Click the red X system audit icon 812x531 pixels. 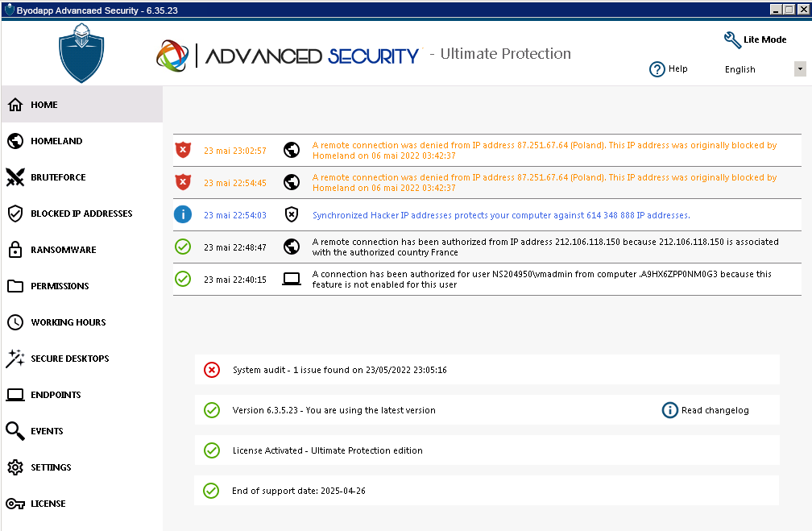tap(212, 370)
